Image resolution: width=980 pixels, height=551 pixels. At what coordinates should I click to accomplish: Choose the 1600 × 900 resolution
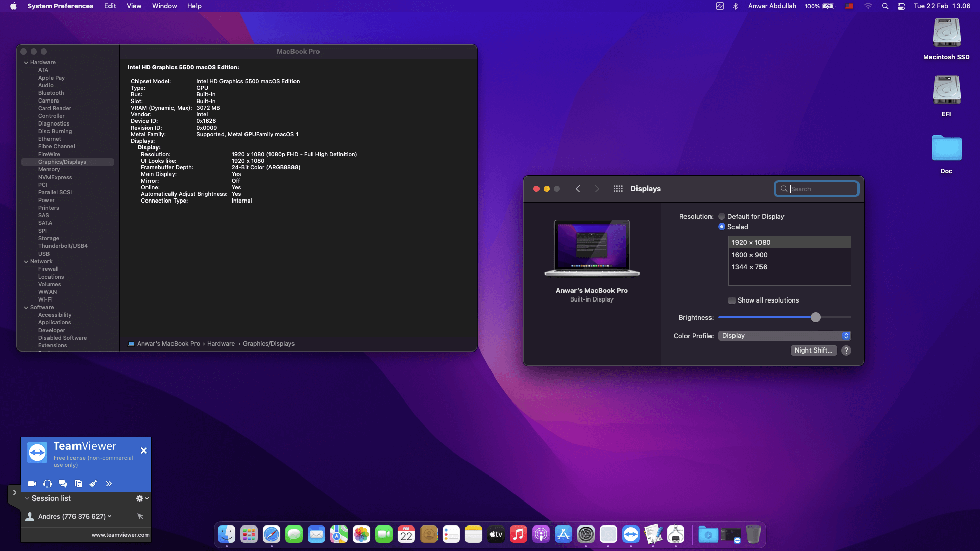790,255
